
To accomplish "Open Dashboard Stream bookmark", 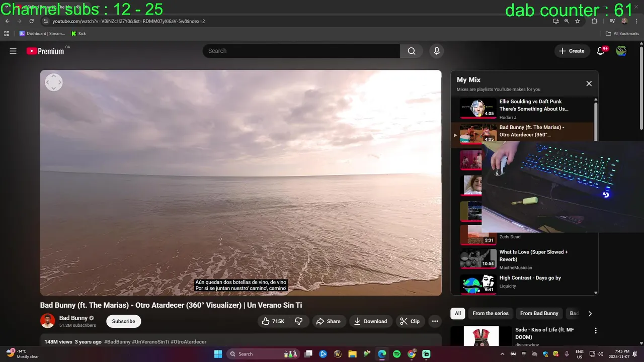I will pos(42,34).
